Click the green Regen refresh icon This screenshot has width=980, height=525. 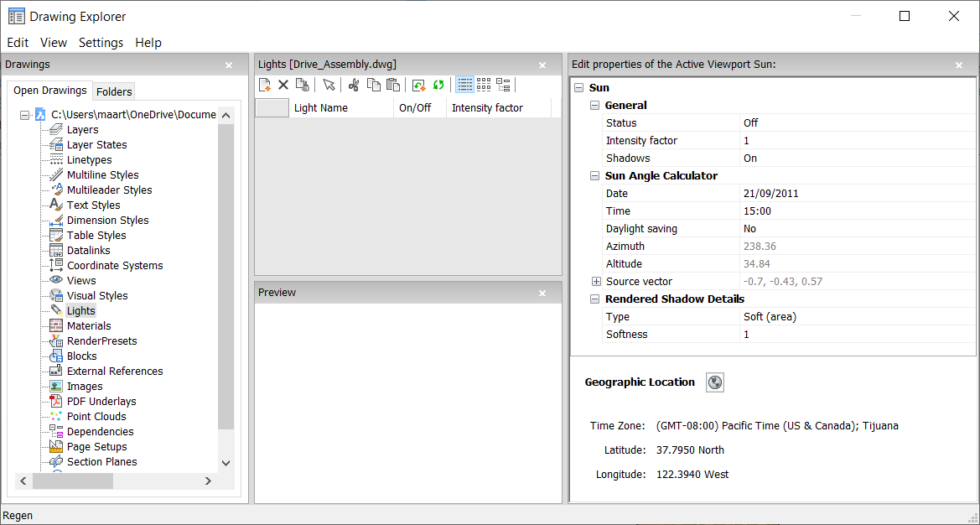click(438, 85)
